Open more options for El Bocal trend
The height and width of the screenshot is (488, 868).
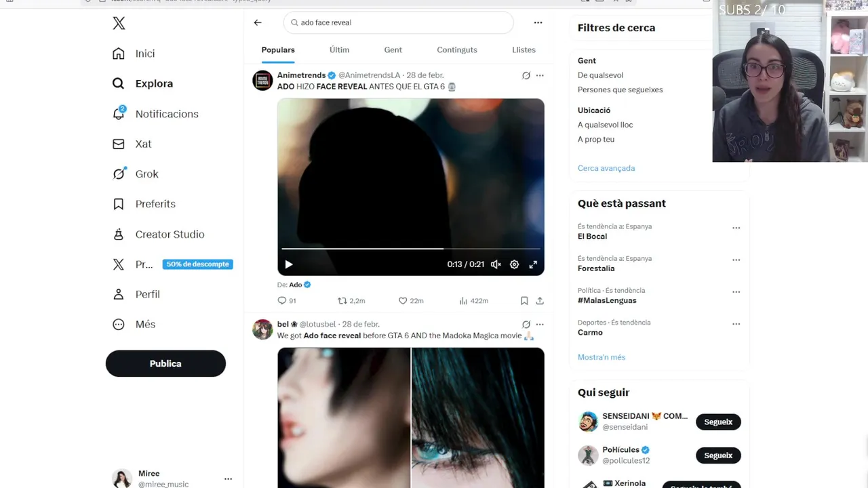[x=736, y=228]
